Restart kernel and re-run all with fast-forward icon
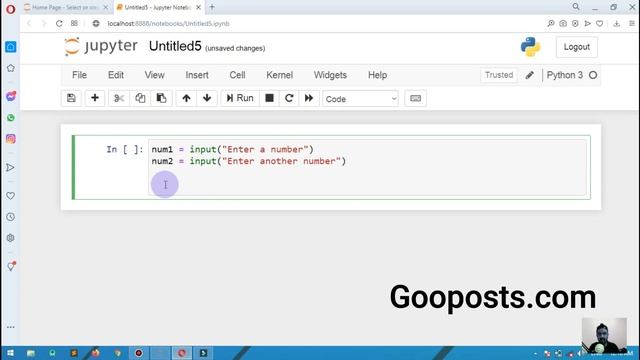640x360 pixels. coord(309,98)
